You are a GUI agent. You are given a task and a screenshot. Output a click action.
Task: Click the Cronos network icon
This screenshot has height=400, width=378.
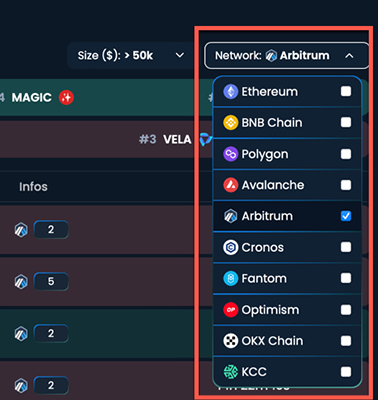[x=230, y=247]
